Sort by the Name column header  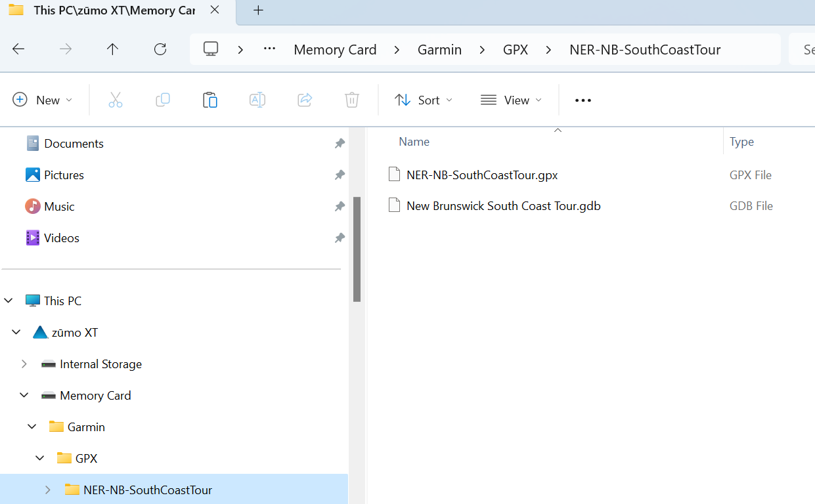[x=414, y=142]
